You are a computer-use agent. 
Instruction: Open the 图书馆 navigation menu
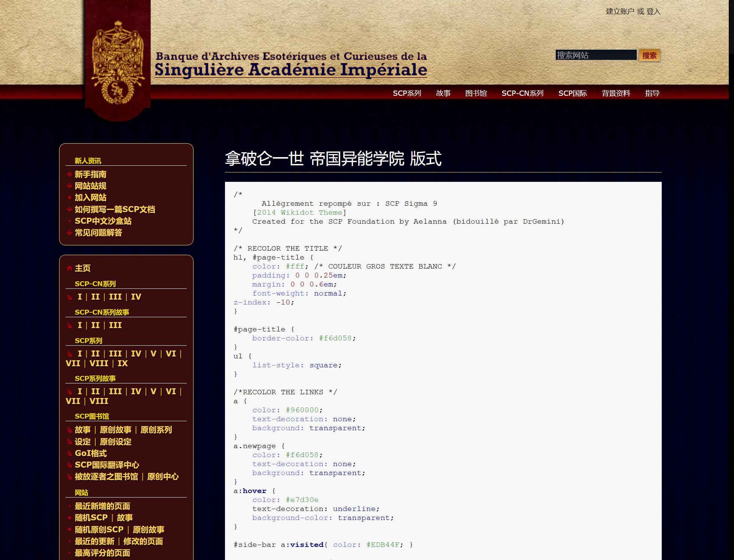[476, 93]
